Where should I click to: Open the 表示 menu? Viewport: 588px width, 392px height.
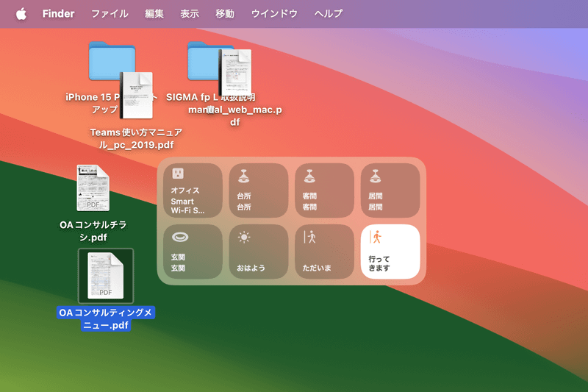pyautogui.click(x=190, y=14)
